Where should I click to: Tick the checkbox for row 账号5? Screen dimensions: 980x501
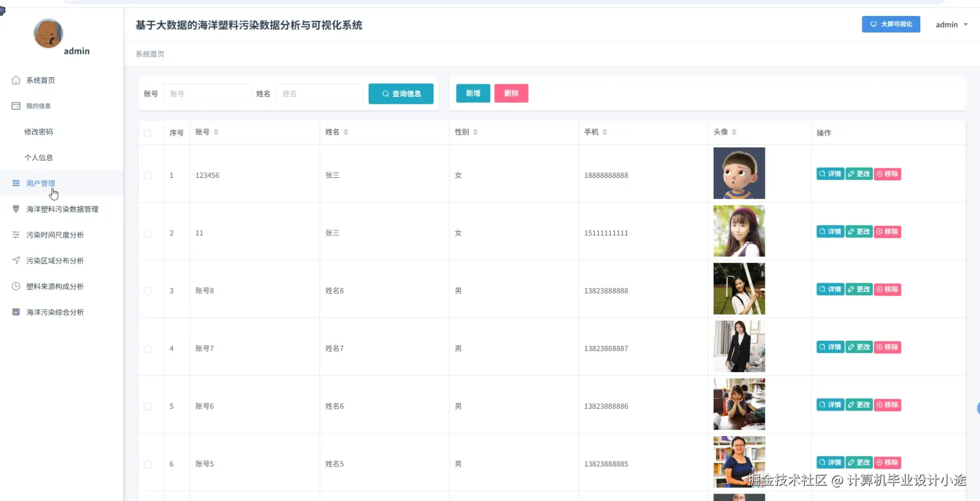pyautogui.click(x=148, y=464)
